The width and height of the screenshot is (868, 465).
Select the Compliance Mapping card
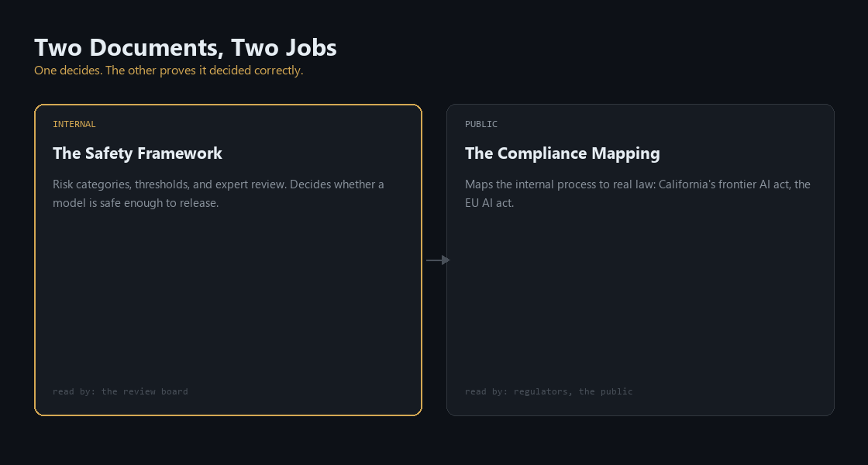coord(640,260)
